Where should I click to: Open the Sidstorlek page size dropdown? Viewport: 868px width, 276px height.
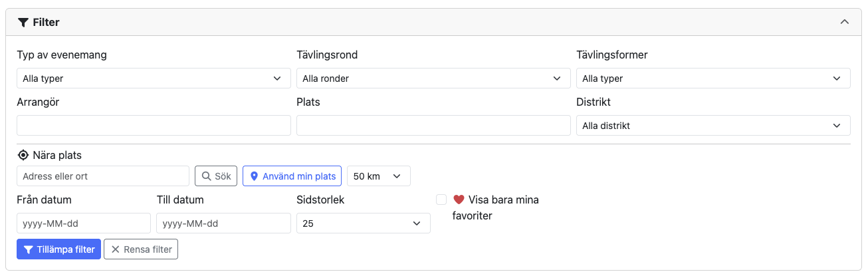click(x=363, y=223)
